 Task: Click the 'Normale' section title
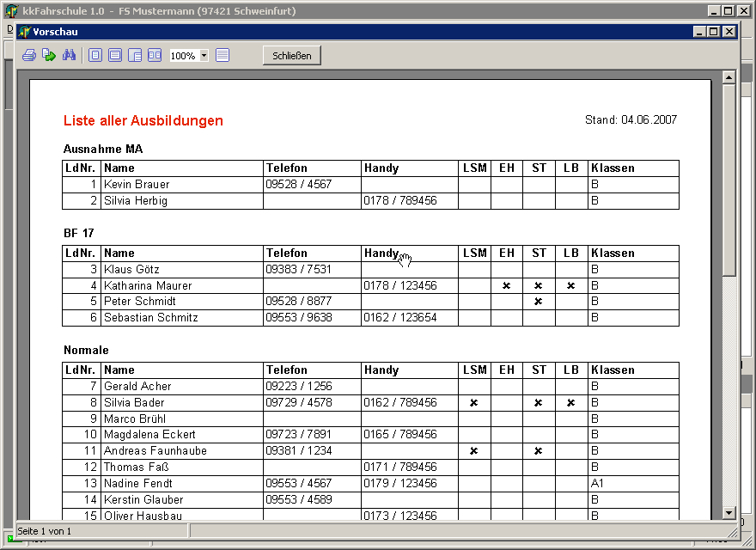tap(86, 351)
